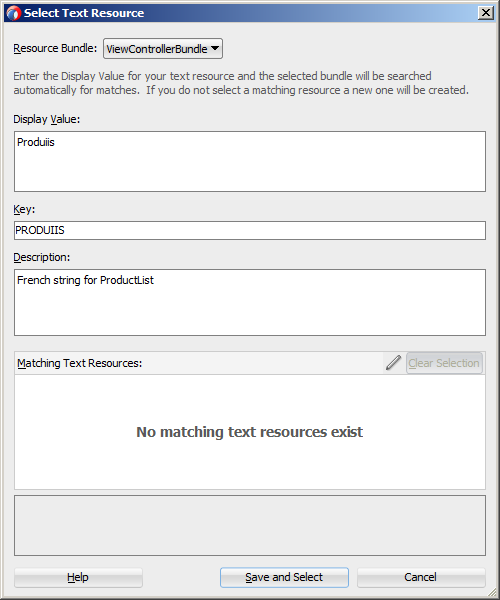
Task: Click the ViewControllerBundle dropdown arrow
Action: (215, 48)
